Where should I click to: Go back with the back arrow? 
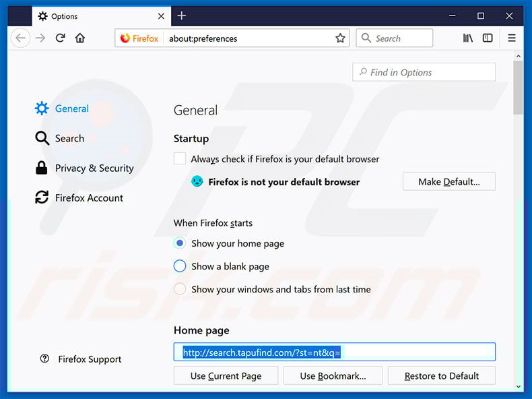(x=20, y=38)
